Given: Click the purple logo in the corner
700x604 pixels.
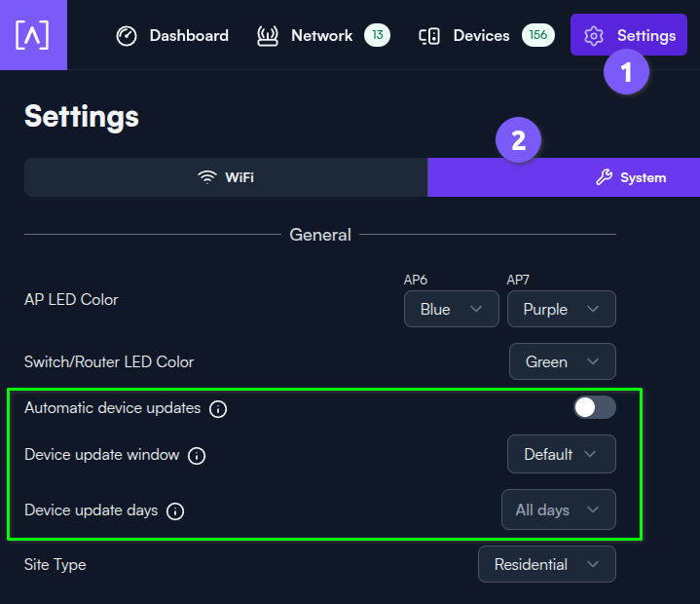Looking at the screenshot, I should (33, 35).
